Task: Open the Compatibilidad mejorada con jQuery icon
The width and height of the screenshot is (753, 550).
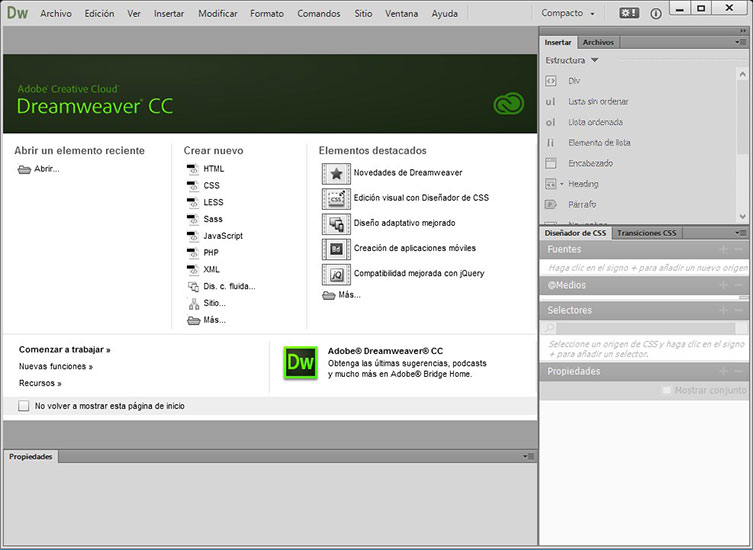Action: click(336, 274)
